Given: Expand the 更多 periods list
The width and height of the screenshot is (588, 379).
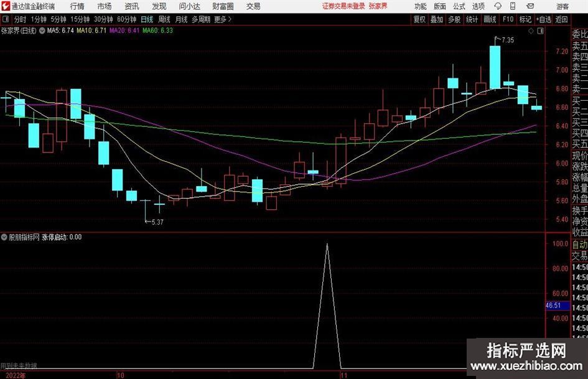Looking at the screenshot, I should click(x=223, y=19).
